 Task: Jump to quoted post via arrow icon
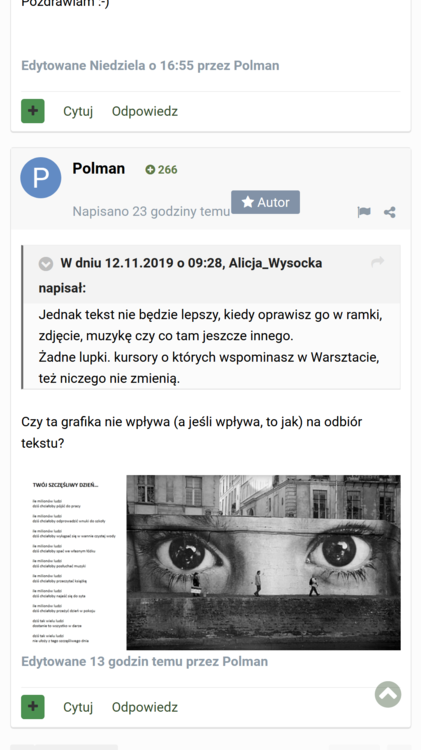click(x=378, y=262)
